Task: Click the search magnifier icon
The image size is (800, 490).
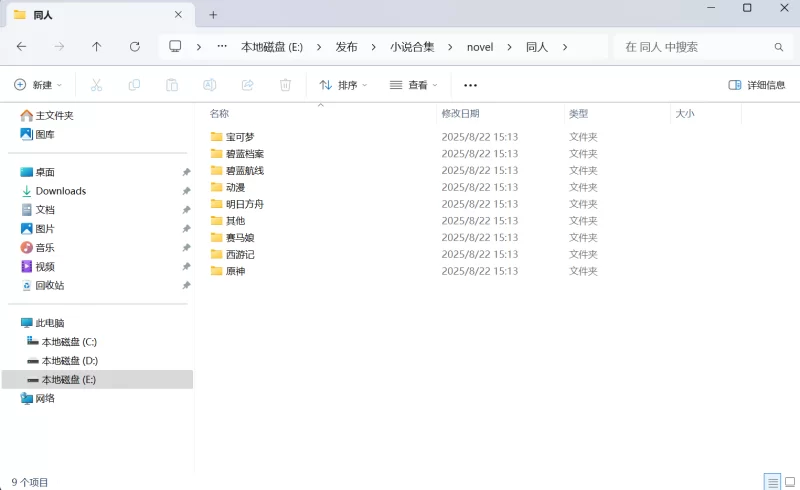Action: point(779,47)
